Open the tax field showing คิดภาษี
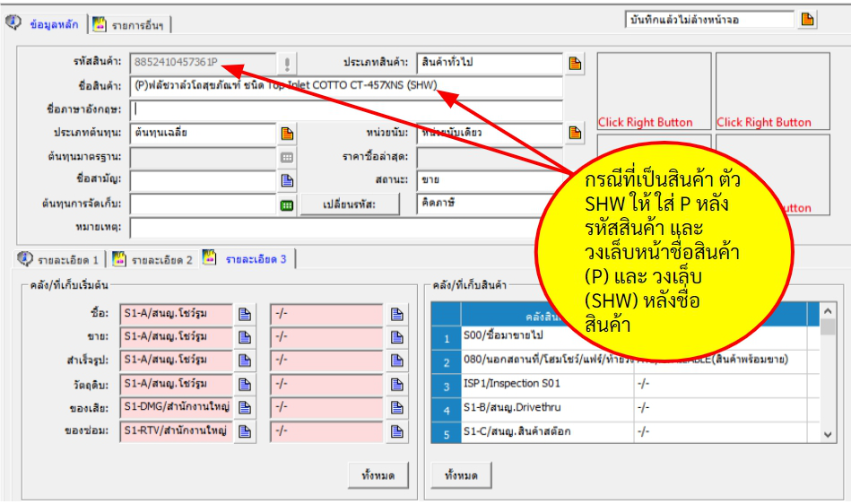 pyautogui.click(x=489, y=204)
